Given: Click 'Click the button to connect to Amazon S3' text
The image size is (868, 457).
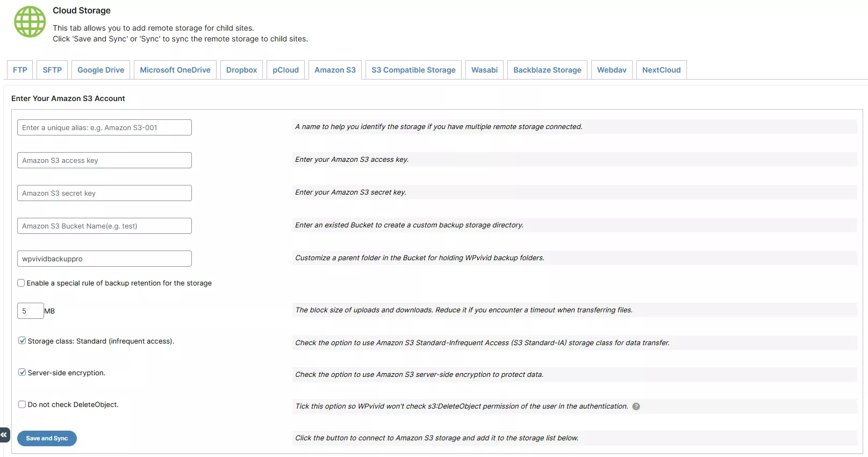Looking at the screenshot, I should [437, 438].
